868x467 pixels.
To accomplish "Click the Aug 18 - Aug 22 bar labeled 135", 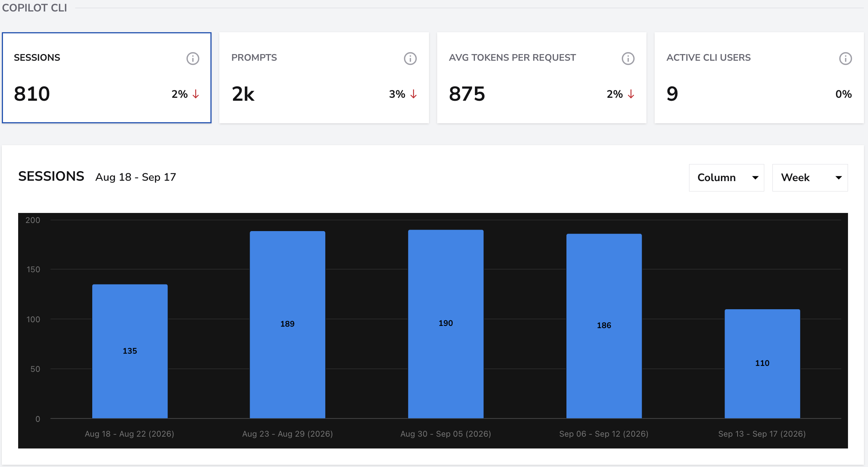I will pyautogui.click(x=130, y=351).
